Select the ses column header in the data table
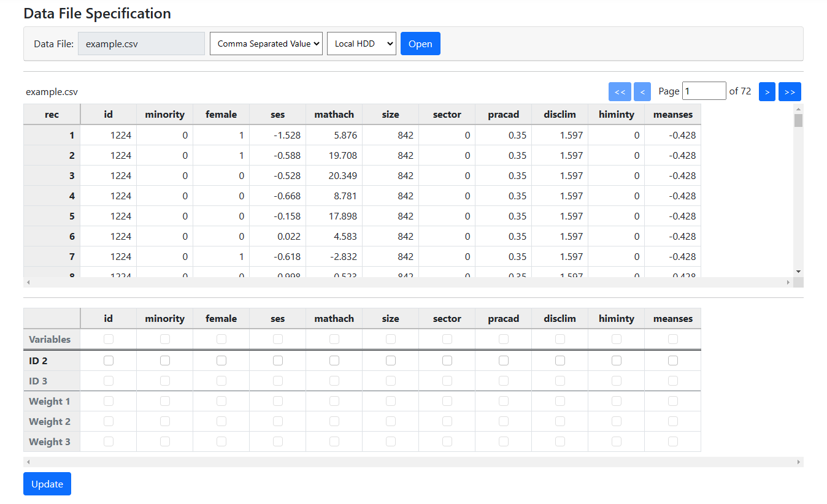827x504 pixels. (x=277, y=114)
